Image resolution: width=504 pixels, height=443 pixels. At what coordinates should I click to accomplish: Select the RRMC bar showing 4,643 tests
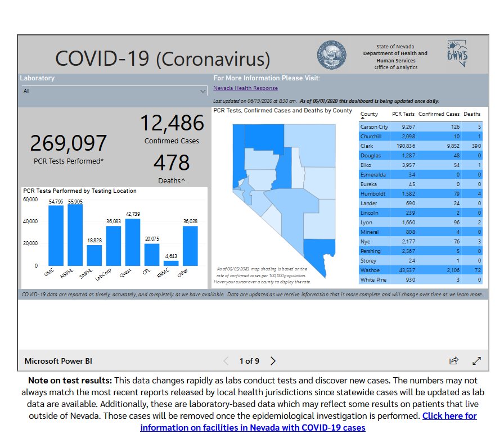(x=171, y=263)
